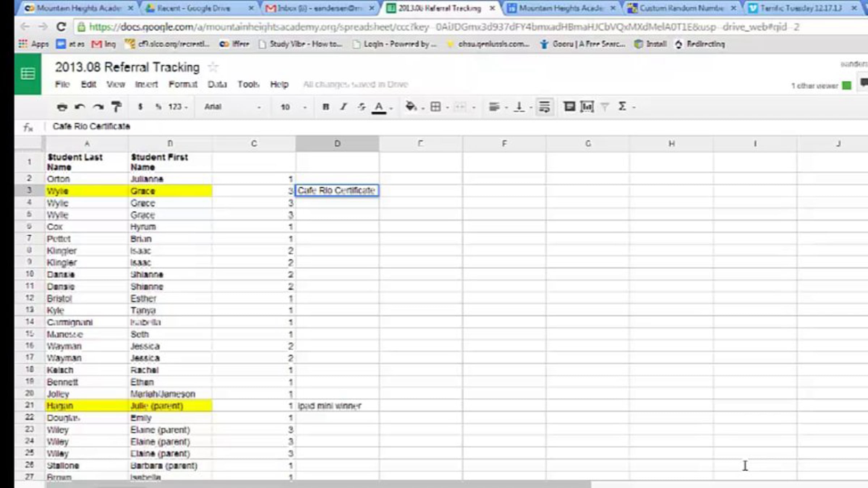Click the Filter funnel icon
Screen dimensions: 868x488
tap(604, 107)
